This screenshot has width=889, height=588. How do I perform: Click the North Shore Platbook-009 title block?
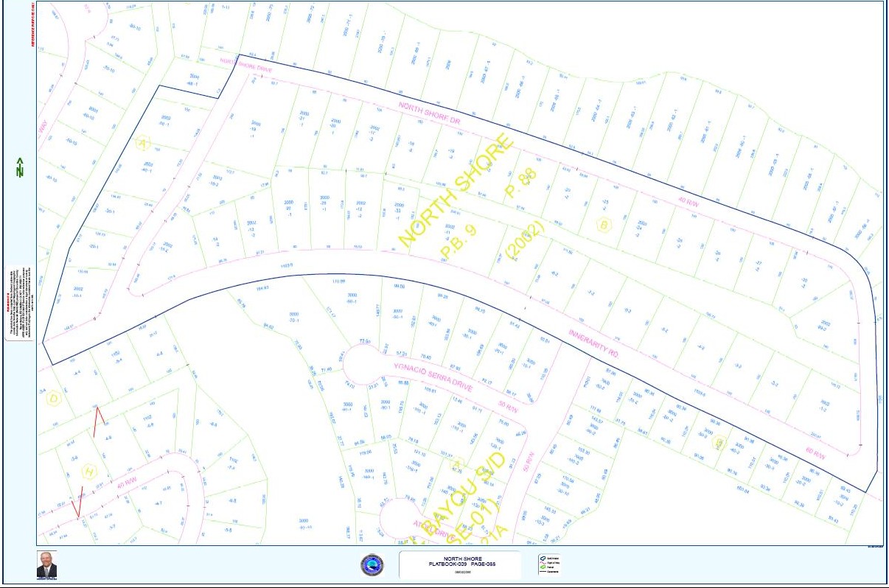point(458,564)
